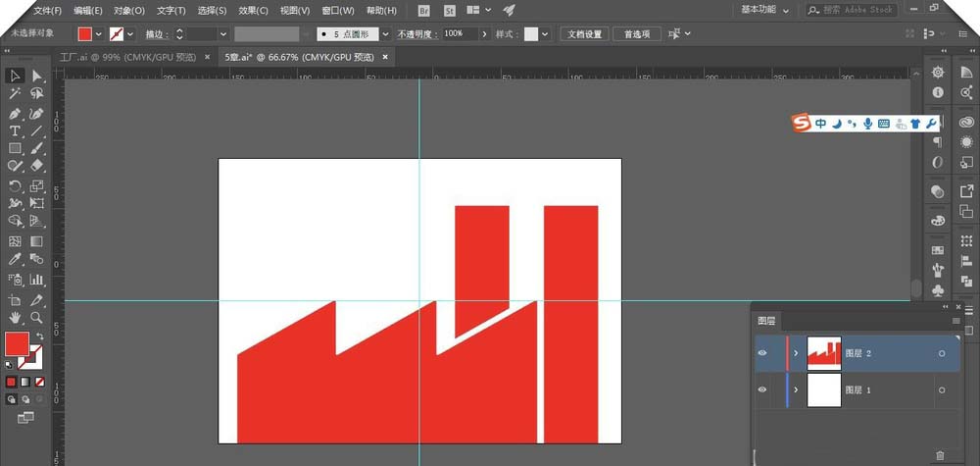Open the Bridge (Br) icon
The image size is (980, 466).
tap(424, 10)
